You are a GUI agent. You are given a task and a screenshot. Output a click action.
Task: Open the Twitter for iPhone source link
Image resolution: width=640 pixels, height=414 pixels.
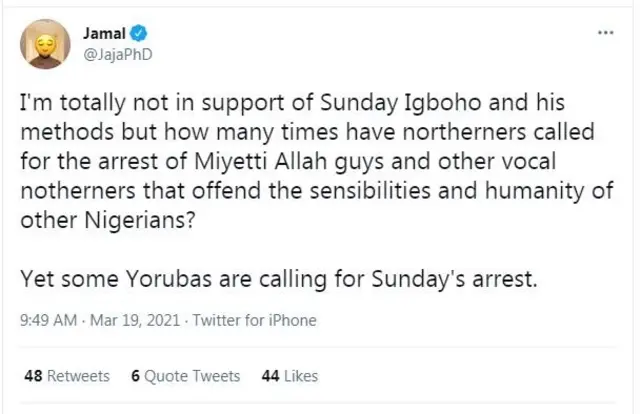[x=254, y=321]
